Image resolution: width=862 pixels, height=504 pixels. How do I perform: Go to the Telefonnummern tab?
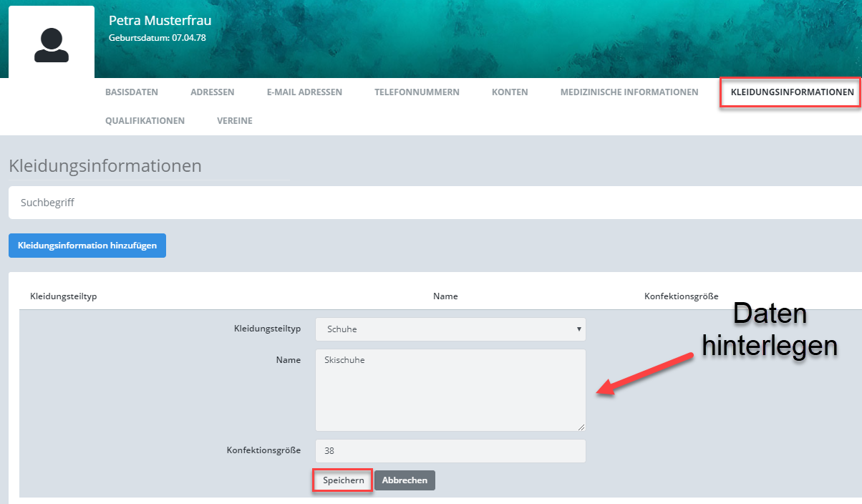(417, 92)
